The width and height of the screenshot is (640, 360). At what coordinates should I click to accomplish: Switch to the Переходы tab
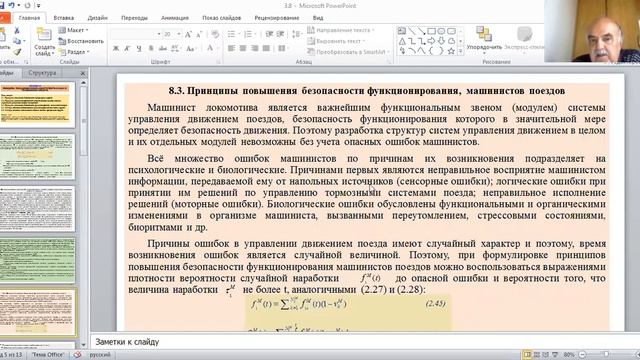(x=134, y=18)
